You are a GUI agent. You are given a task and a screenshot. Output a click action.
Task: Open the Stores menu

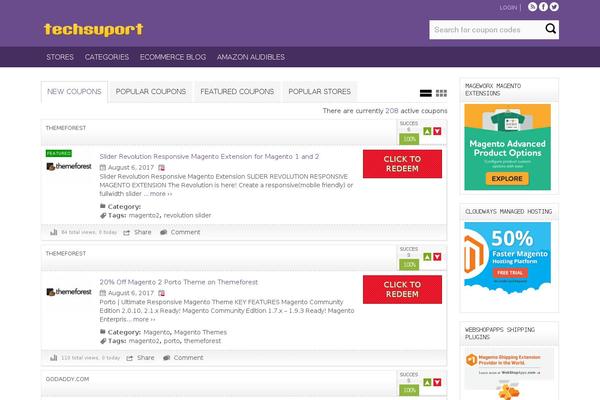coord(60,57)
